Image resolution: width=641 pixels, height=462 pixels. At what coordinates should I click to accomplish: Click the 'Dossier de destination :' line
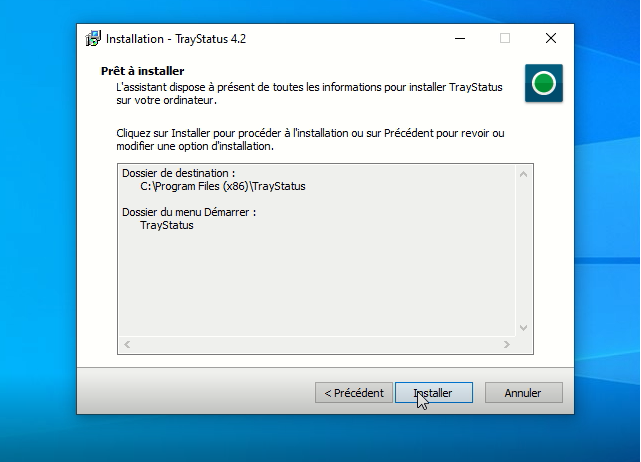point(179,173)
